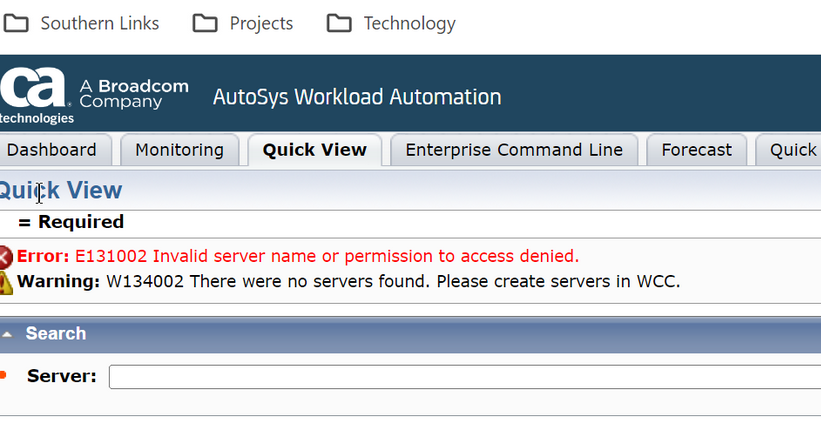Click the "= Required" legend text
Image resolution: width=821 pixels, height=432 pixels.
[71, 222]
